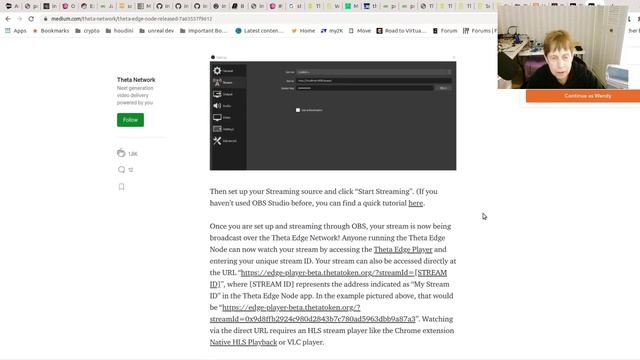The image size is (640, 360).
Task: Open the Home bookmark
Action: click(x=303, y=31)
